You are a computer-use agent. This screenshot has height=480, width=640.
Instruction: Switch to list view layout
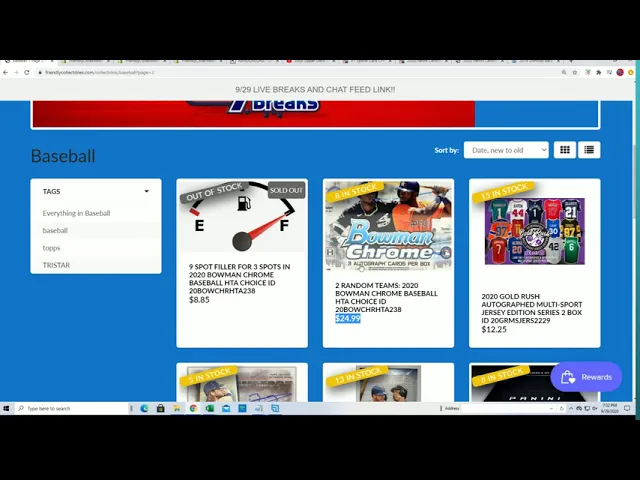pyautogui.click(x=589, y=150)
